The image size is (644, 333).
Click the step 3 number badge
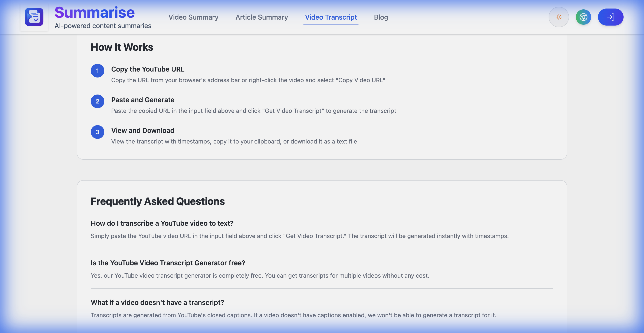[x=98, y=132]
